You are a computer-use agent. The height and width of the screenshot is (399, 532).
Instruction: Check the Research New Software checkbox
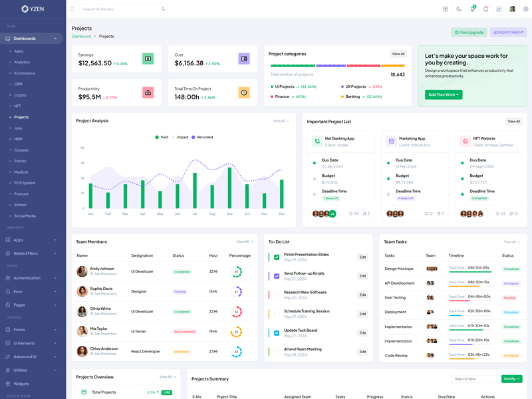click(x=277, y=295)
